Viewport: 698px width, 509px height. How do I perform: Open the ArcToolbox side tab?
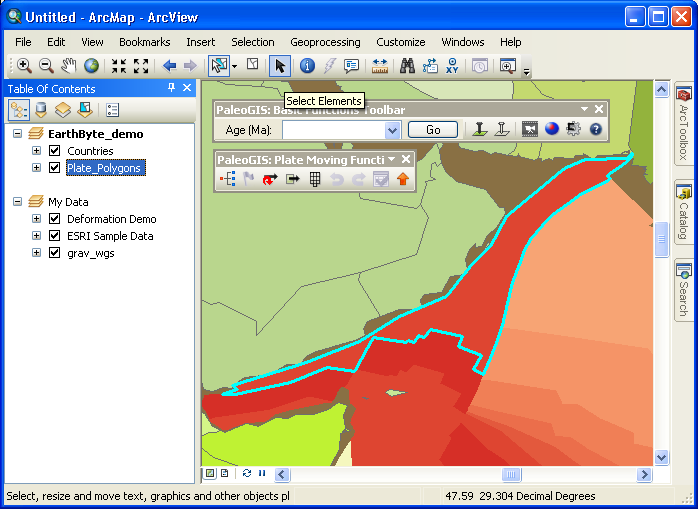684,124
